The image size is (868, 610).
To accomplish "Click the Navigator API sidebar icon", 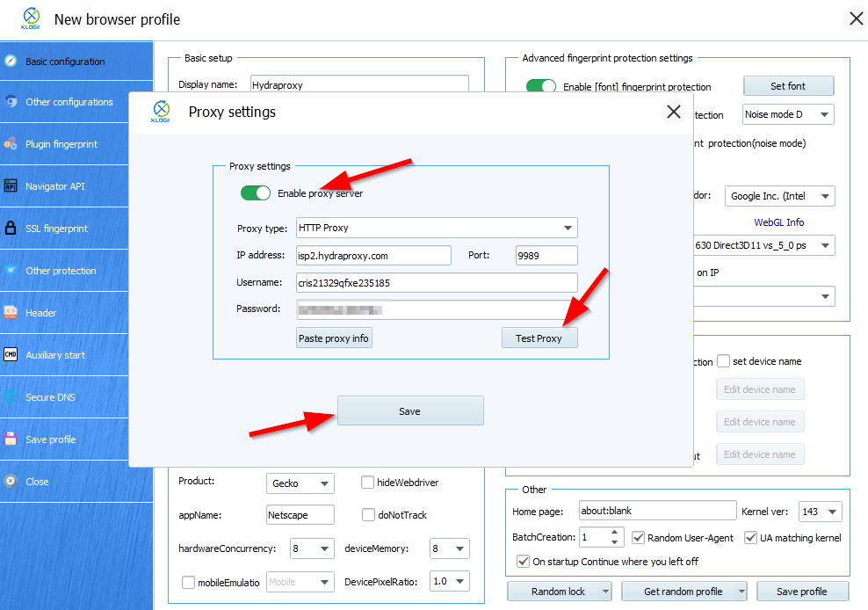I will [x=11, y=186].
